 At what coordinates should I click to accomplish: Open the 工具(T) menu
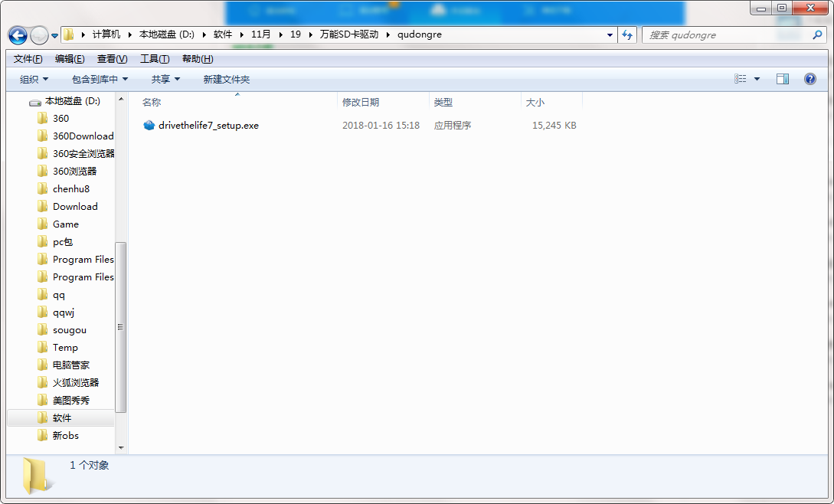point(155,58)
